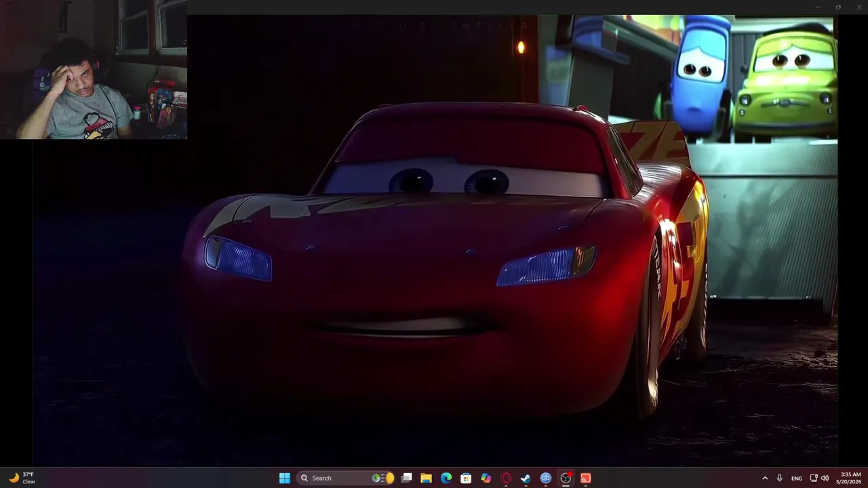This screenshot has height=488, width=868.
Task: Switch to the Opera browser taskbar icon
Action: click(506, 478)
